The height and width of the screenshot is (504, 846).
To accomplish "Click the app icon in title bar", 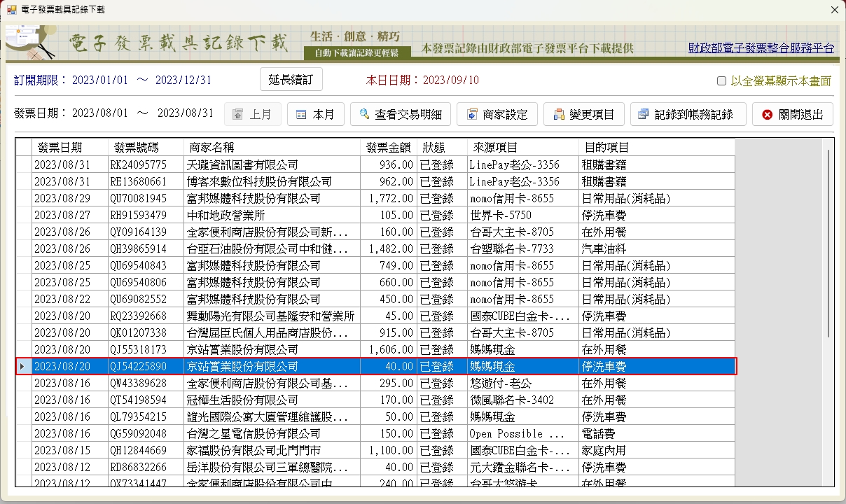I will pos(11,10).
